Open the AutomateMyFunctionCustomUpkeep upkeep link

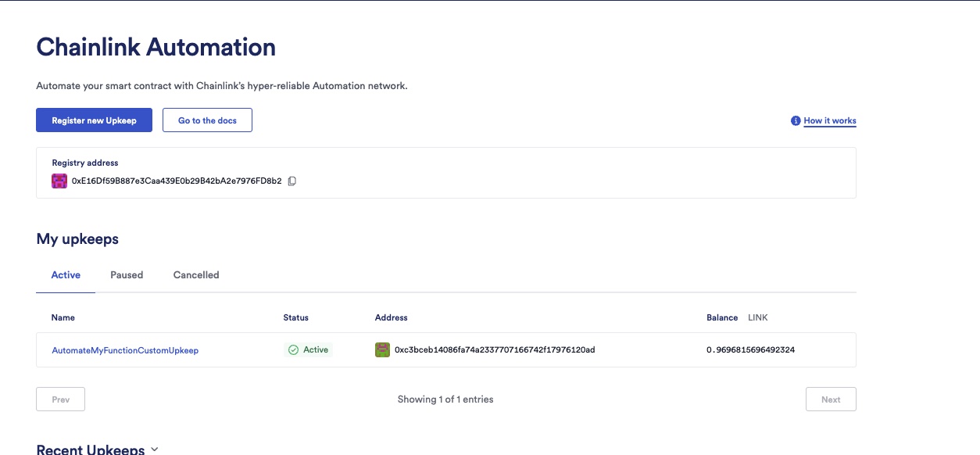tap(125, 350)
